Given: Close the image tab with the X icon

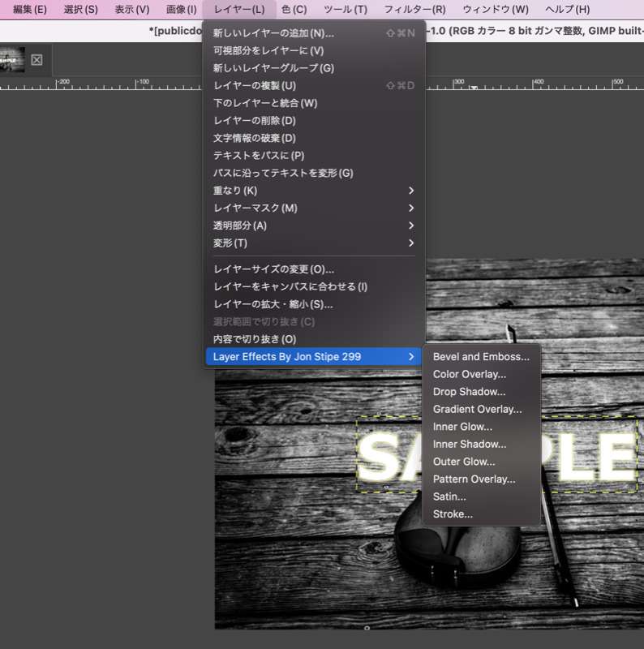Looking at the screenshot, I should (37, 60).
